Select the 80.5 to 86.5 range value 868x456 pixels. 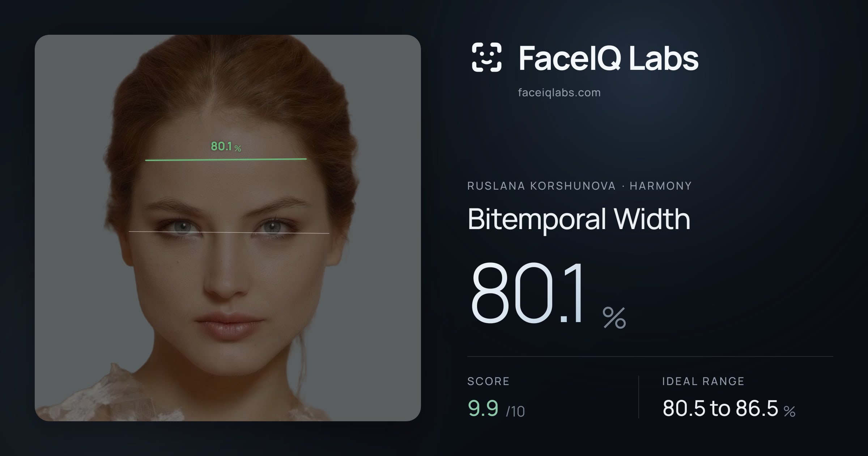tap(720, 408)
